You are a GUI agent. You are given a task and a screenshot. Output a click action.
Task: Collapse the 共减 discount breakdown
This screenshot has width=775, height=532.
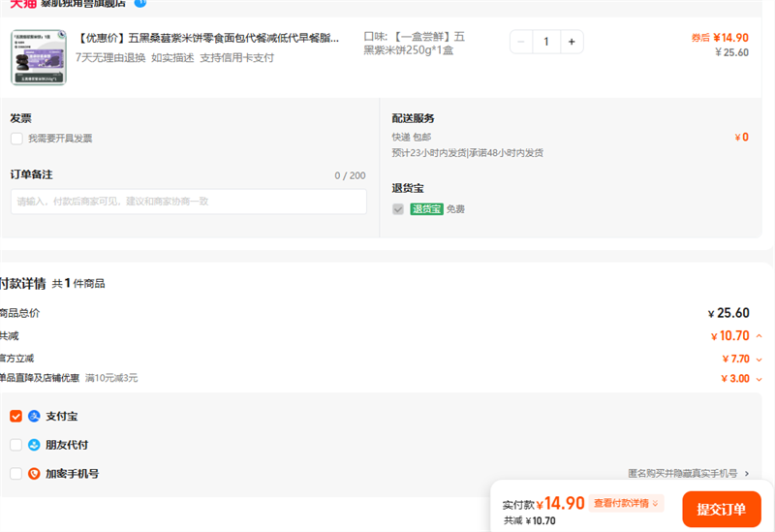coord(759,336)
